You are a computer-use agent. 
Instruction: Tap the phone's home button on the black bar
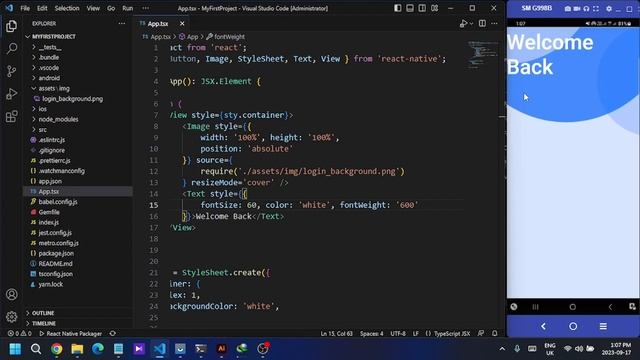click(x=573, y=307)
